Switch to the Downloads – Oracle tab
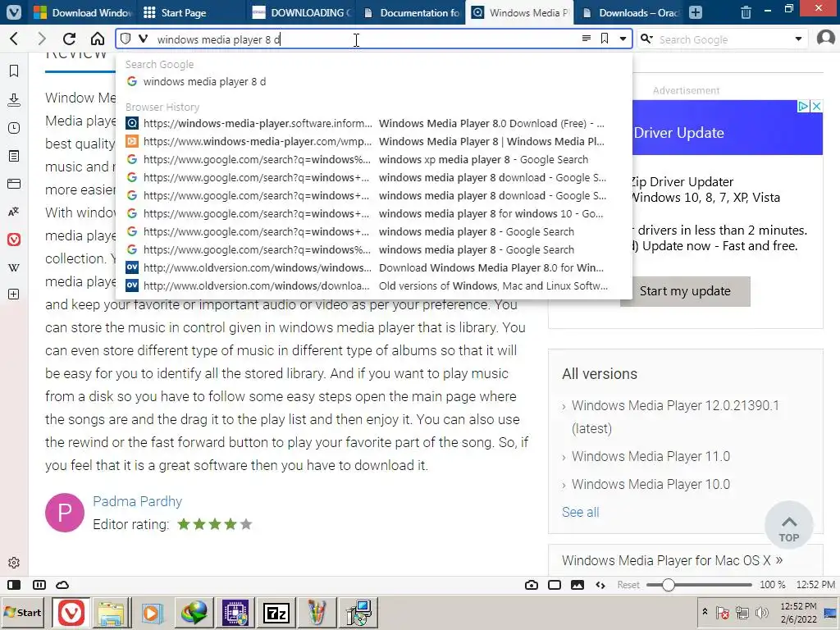The image size is (840, 630). point(631,12)
